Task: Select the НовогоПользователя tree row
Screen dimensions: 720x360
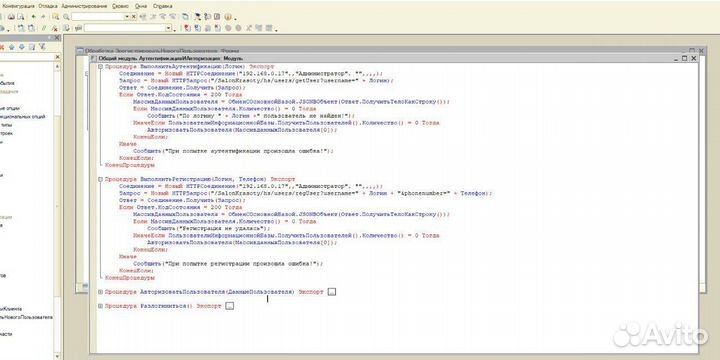Action: click(26, 317)
